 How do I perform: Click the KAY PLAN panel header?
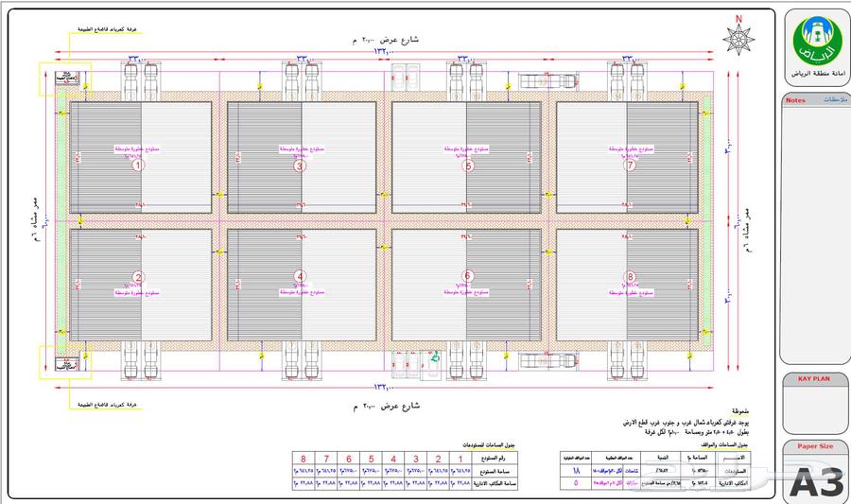(812, 378)
